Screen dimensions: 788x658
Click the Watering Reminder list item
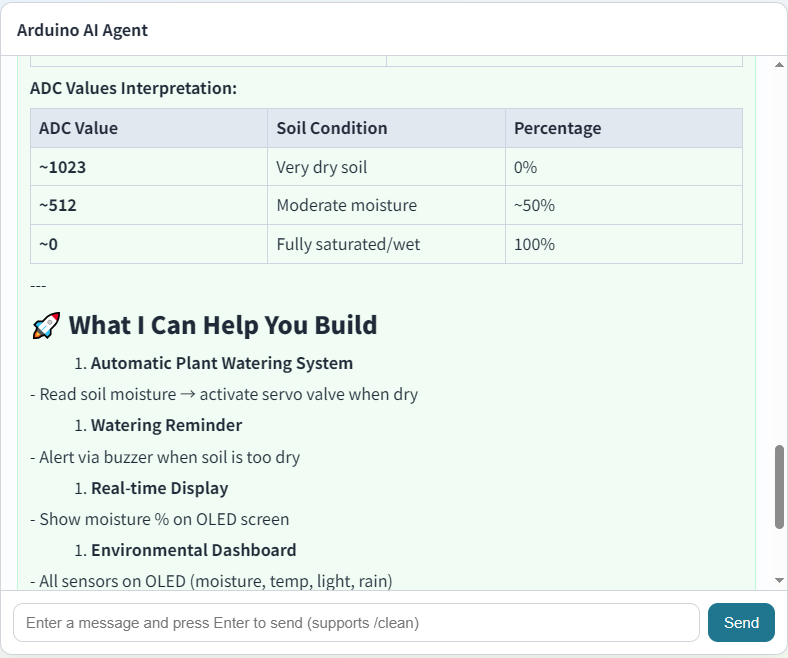click(166, 425)
